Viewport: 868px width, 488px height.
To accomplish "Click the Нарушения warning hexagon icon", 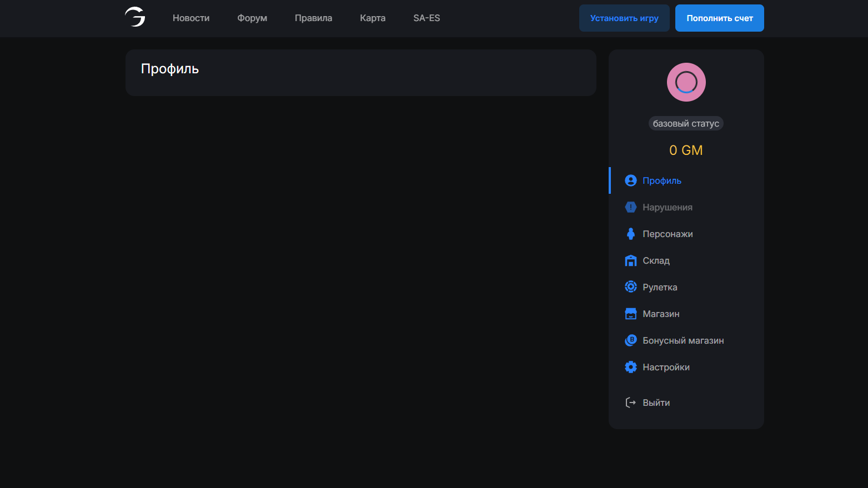I will [630, 207].
